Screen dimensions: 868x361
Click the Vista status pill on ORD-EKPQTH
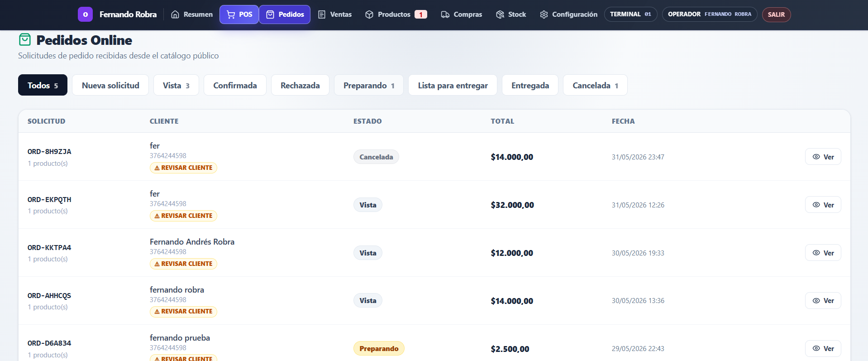click(x=368, y=205)
